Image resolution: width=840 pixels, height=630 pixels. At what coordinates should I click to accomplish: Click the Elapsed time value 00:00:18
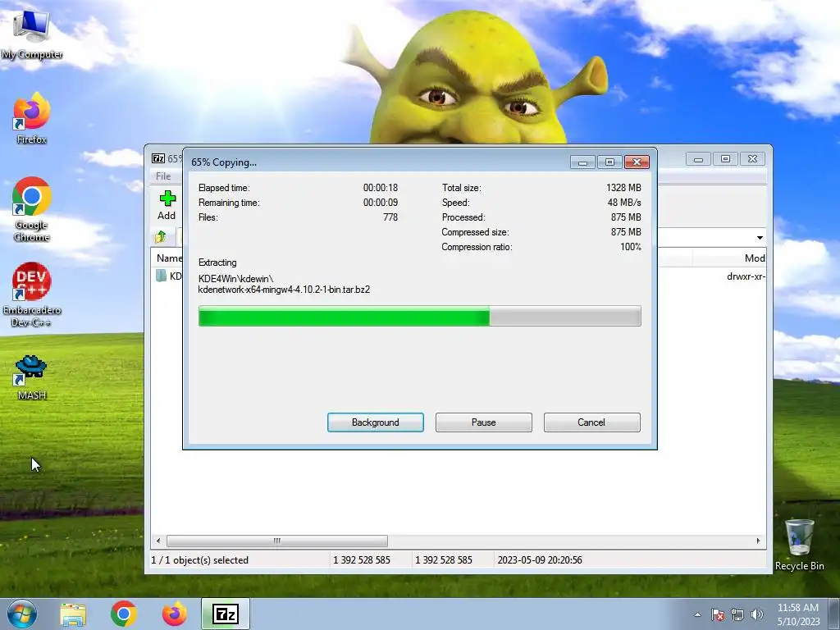pyautogui.click(x=381, y=188)
